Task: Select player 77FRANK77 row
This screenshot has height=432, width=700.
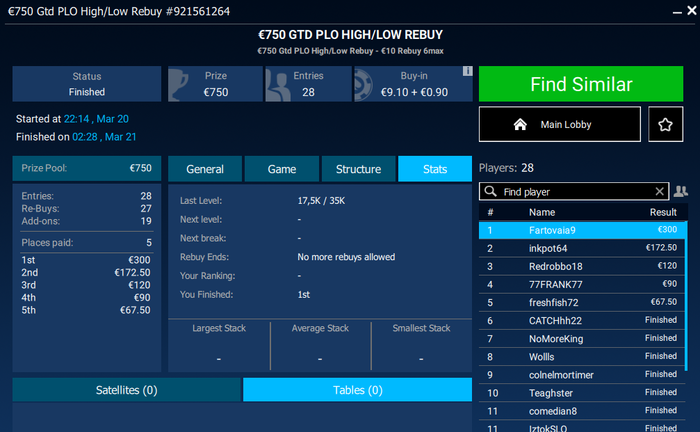Action: 582,284
